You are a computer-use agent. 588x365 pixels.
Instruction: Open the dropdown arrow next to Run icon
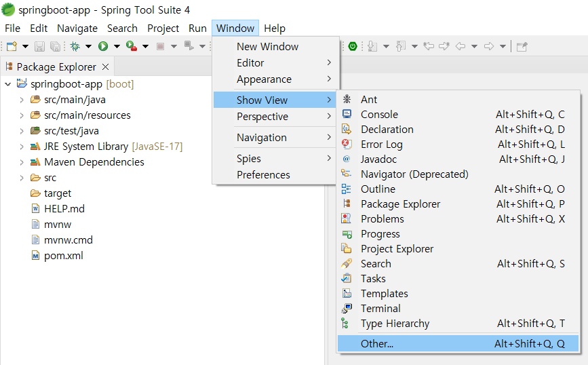(x=117, y=47)
